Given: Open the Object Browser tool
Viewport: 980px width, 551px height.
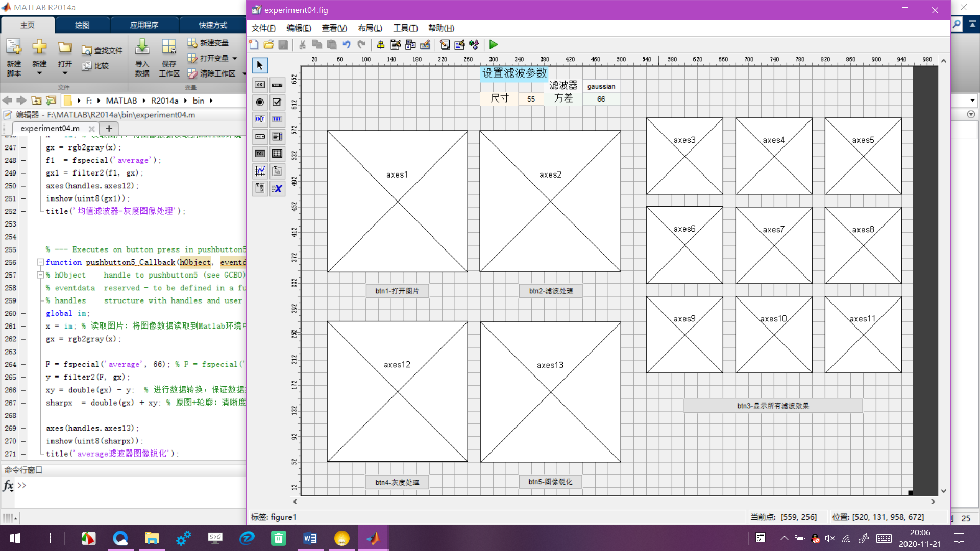Looking at the screenshot, I should click(x=474, y=45).
